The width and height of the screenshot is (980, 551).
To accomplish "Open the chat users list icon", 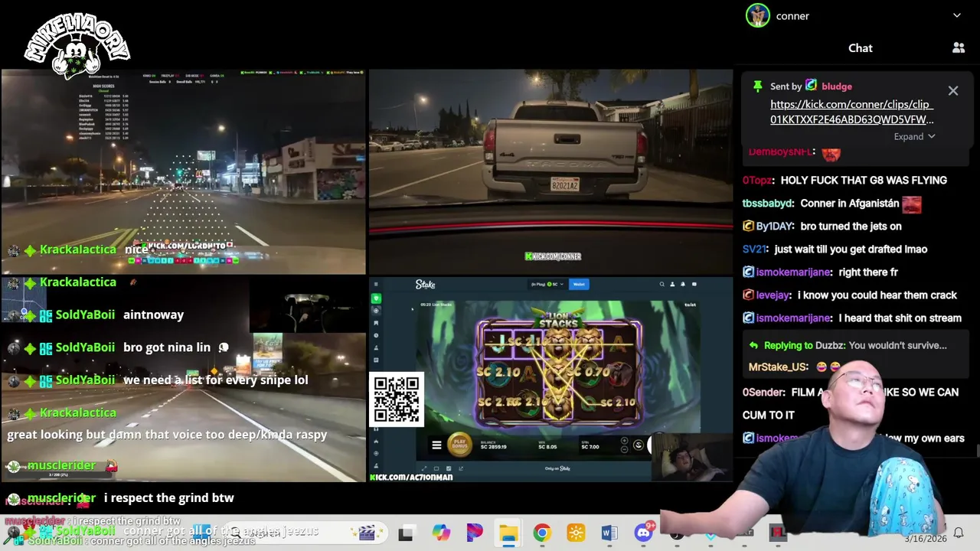I will coord(959,47).
